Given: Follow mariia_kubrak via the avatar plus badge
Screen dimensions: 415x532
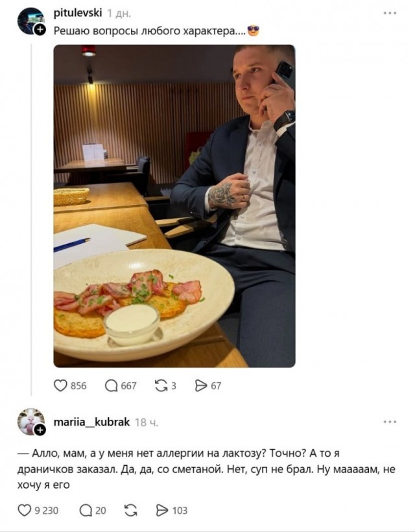Looking at the screenshot, I should click(x=40, y=431).
